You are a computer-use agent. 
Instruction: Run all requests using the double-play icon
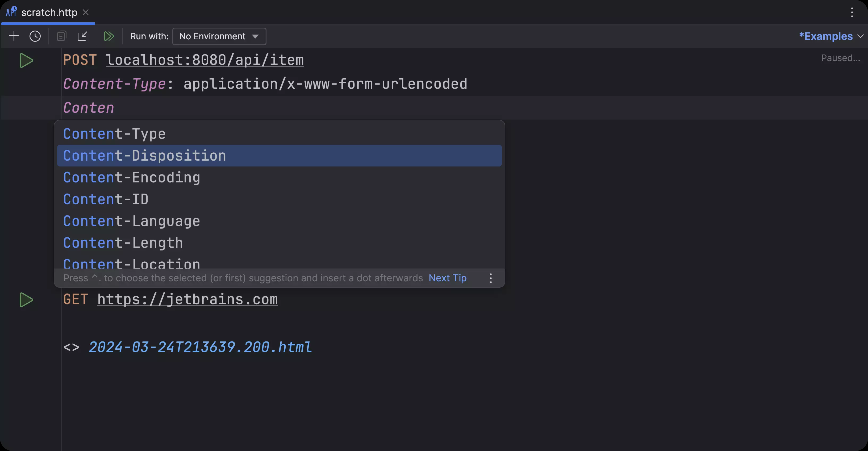pos(109,36)
